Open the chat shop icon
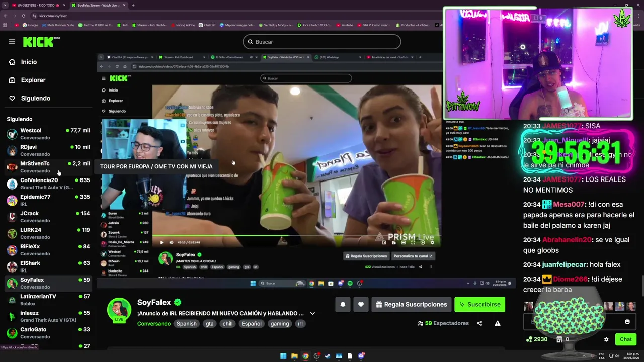Viewport: 644px width, 362px height. point(559,339)
